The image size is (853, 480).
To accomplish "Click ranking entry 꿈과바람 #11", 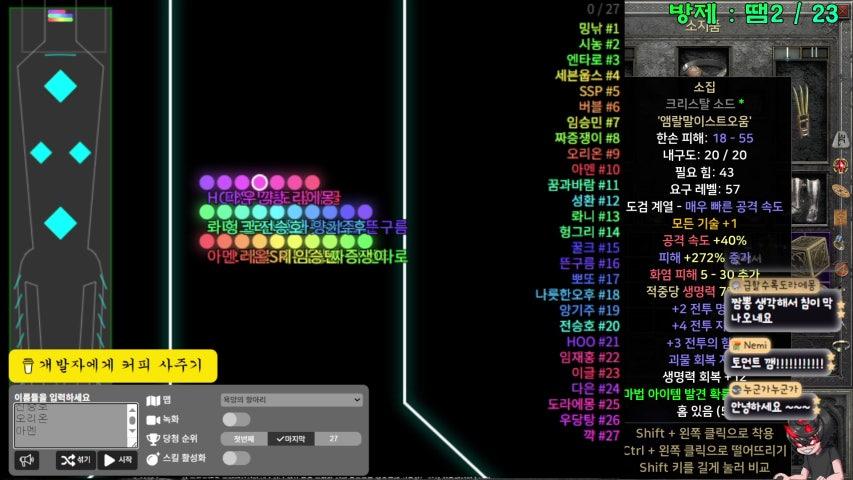I will pyautogui.click(x=583, y=185).
